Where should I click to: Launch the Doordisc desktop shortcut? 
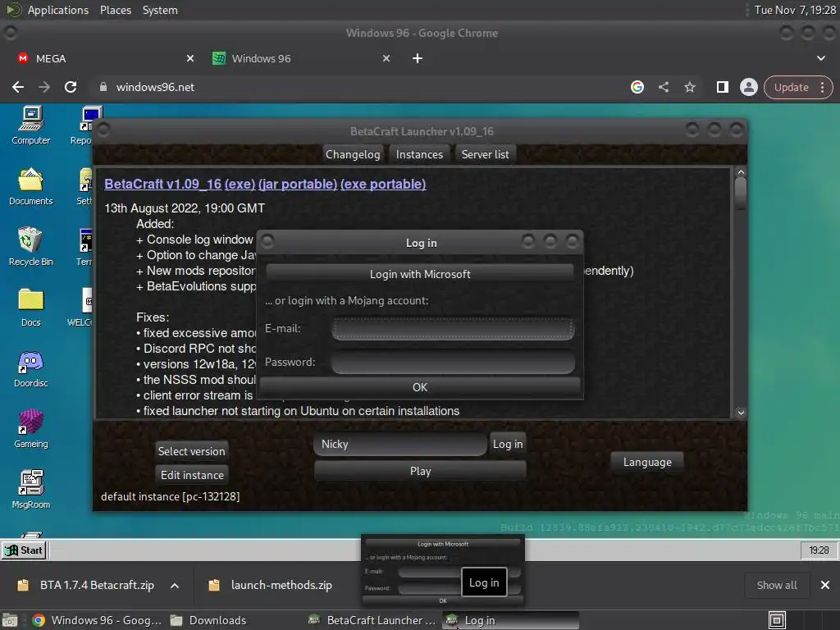pos(31,368)
